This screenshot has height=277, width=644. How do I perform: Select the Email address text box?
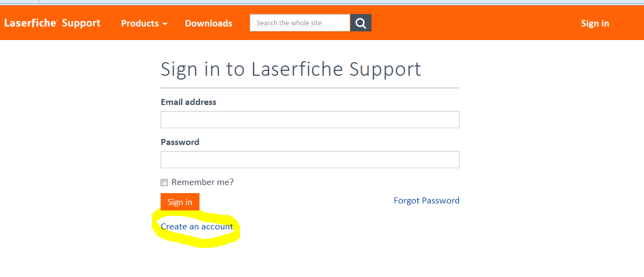[310, 120]
